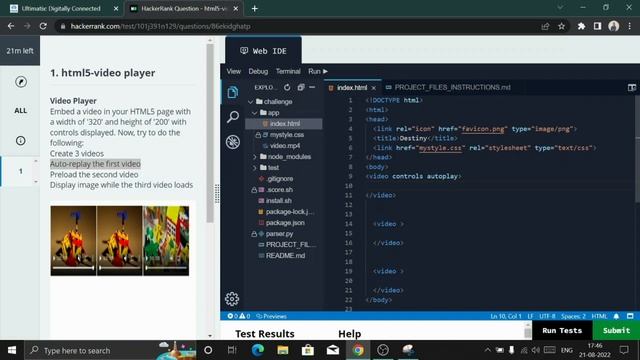This screenshot has height=360, width=640.
Task: Open the Help section
Action: click(x=350, y=333)
